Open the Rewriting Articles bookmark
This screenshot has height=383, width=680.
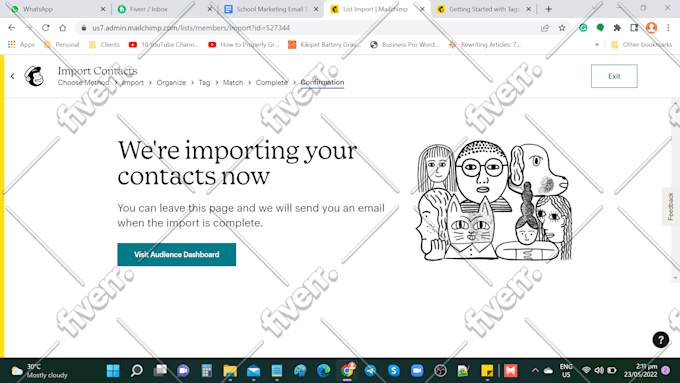485,45
